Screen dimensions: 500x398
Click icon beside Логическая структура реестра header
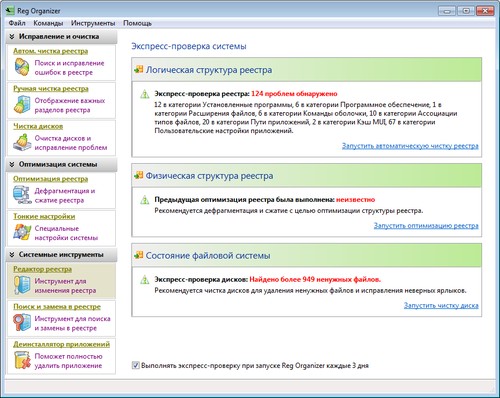(x=138, y=70)
